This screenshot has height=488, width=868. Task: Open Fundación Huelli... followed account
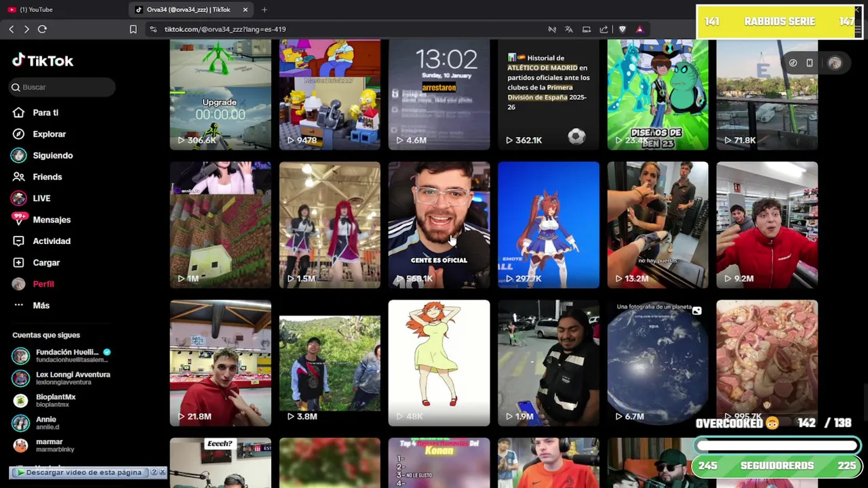(61, 356)
